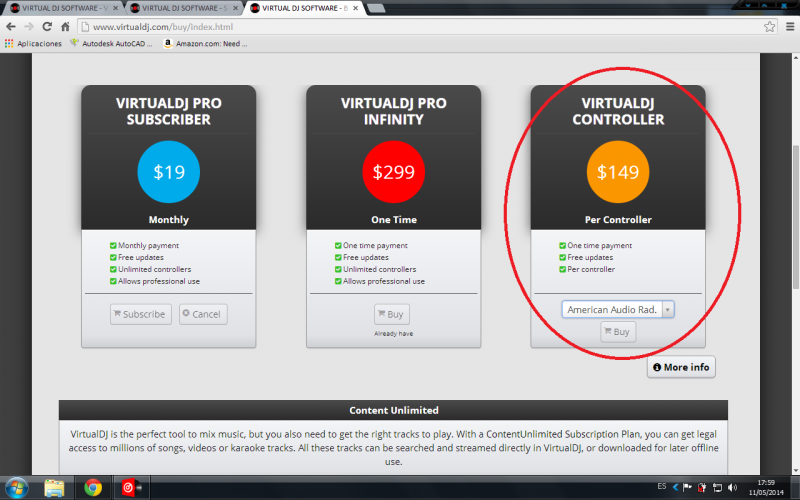Click the bold 'Per Controller' label under $149

coord(618,220)
